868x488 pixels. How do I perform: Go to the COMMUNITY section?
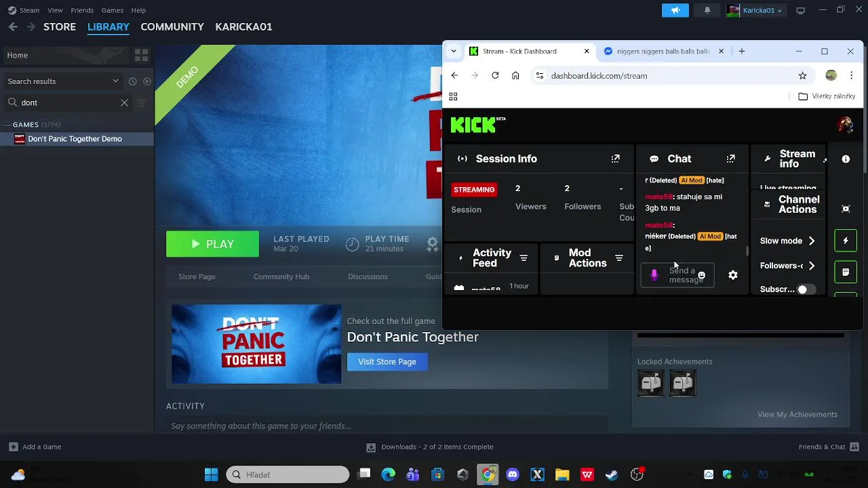coord(172,27)
